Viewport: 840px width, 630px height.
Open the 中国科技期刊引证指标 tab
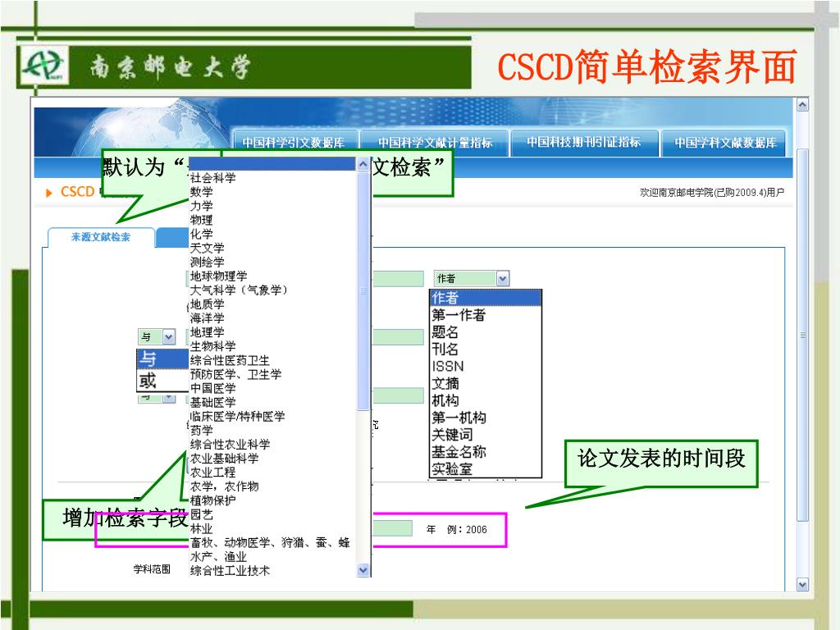[x=584, y=143]
